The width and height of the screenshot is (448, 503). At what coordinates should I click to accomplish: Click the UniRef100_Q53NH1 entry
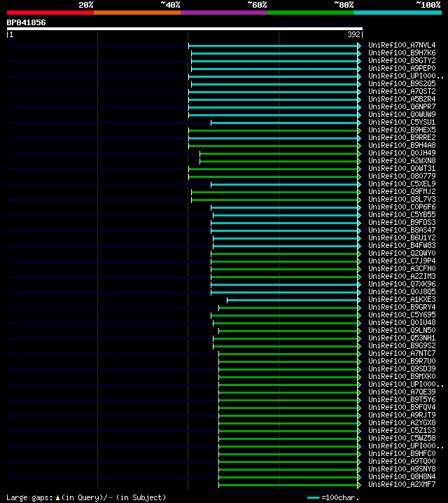point(402,338)
